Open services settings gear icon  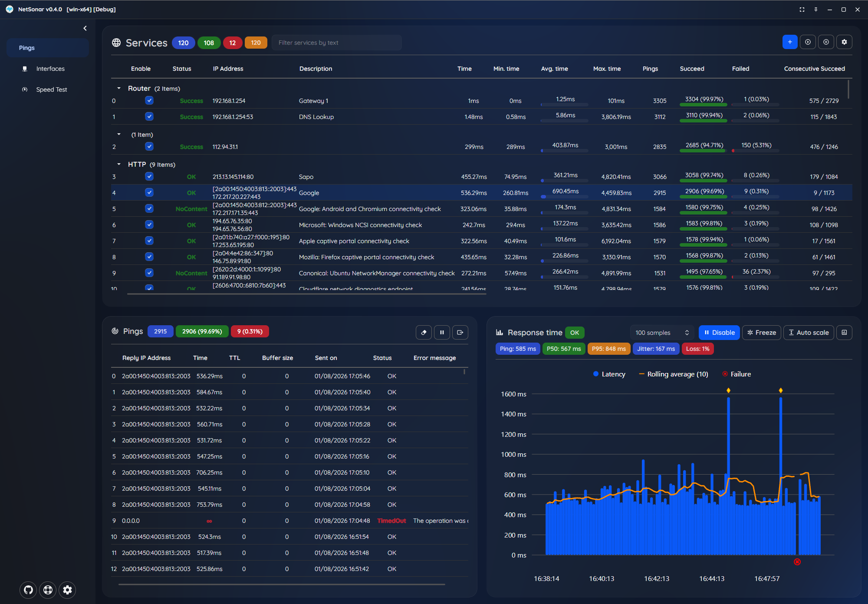[x=844, y=42]
